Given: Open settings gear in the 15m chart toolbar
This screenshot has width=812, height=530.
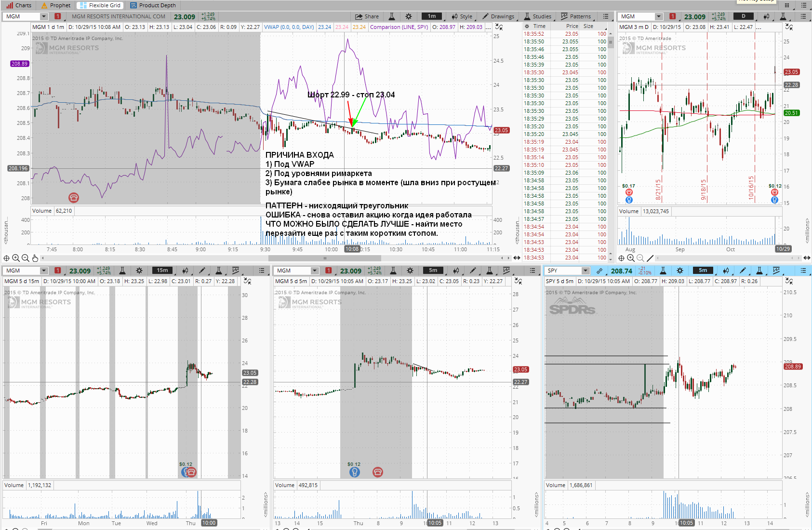Looking at the screenshot, I should [139, 271].
